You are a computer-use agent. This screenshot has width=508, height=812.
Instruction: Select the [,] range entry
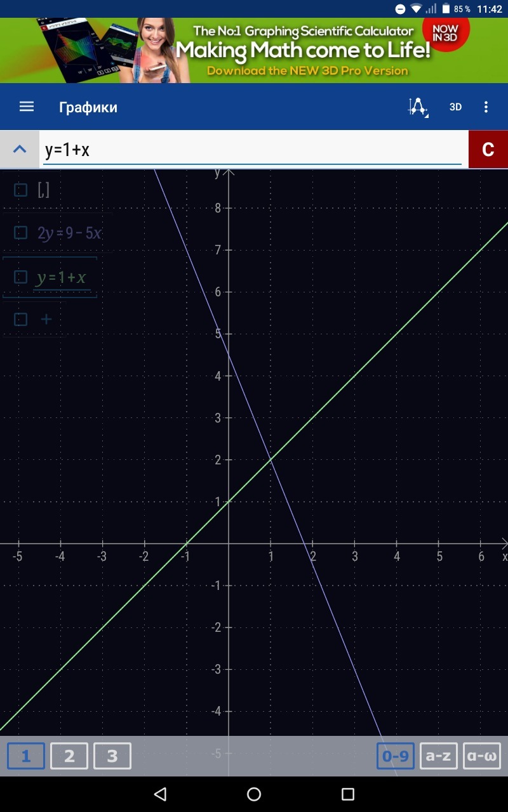click(x=43, y=190)
